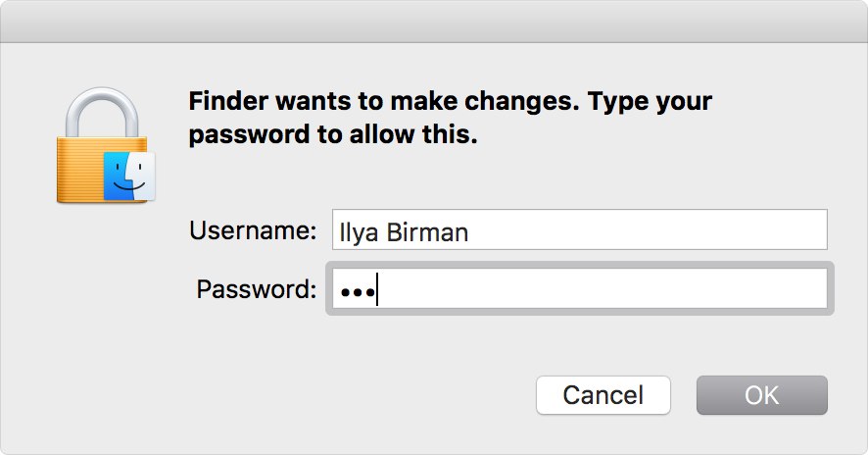Viewport: 868px width, 455px height.
Task: Click the "Ilya Birman" text in the Username field
Action: pos(404,232)
